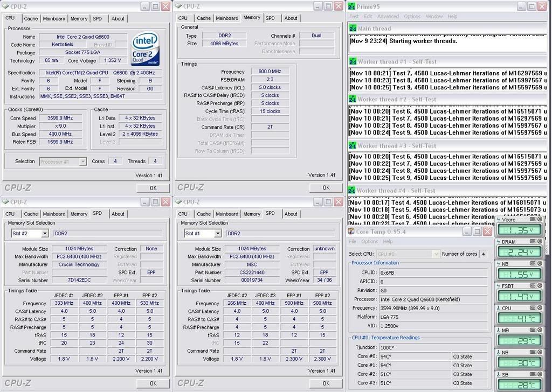Click the CPUID 0x6FB field
The image size is (552, 392).
[x=433, y=272]
